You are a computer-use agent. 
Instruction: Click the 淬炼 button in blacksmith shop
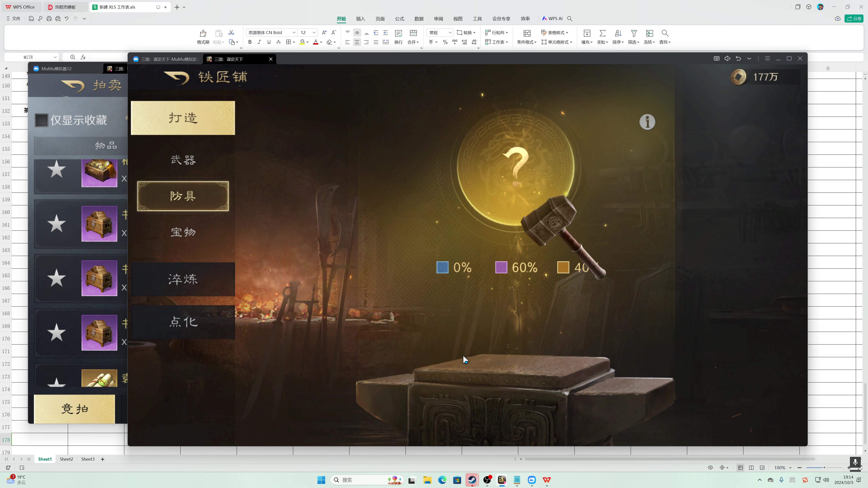point(183,279)
